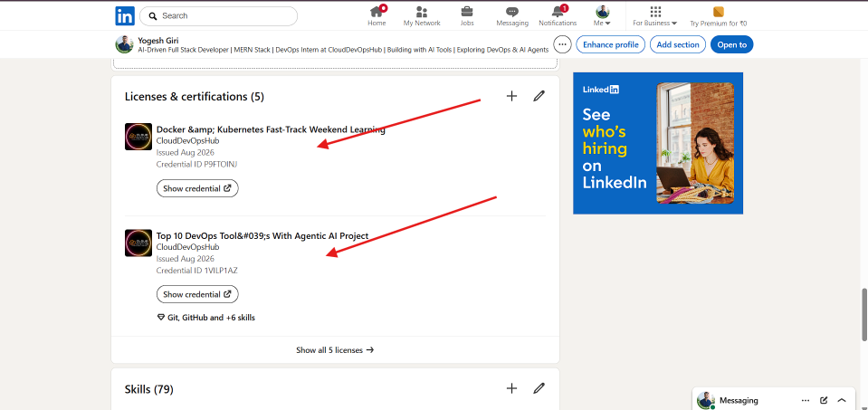The height and width of the screenshot is (410, 868).
Task: Compose new message icon in Messaging overlay
Action: (x=824, y=400)
